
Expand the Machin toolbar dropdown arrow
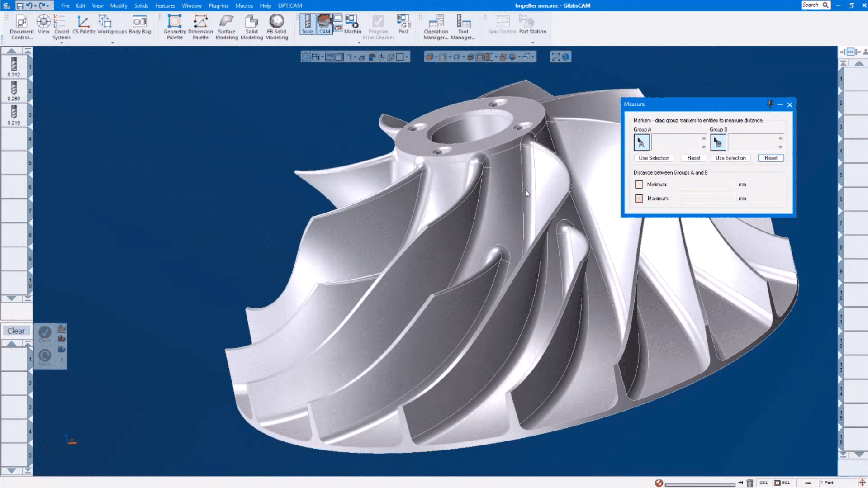point(359,43)
